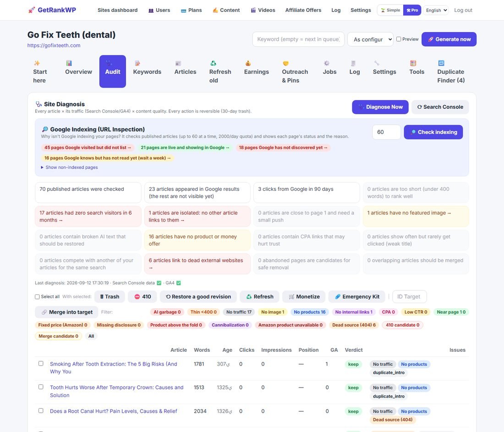The width and height of the screenshot is (504, 432).
Task: Select the Smoking After Tooth Extraction row checkbox
Action: pos(41,364)
